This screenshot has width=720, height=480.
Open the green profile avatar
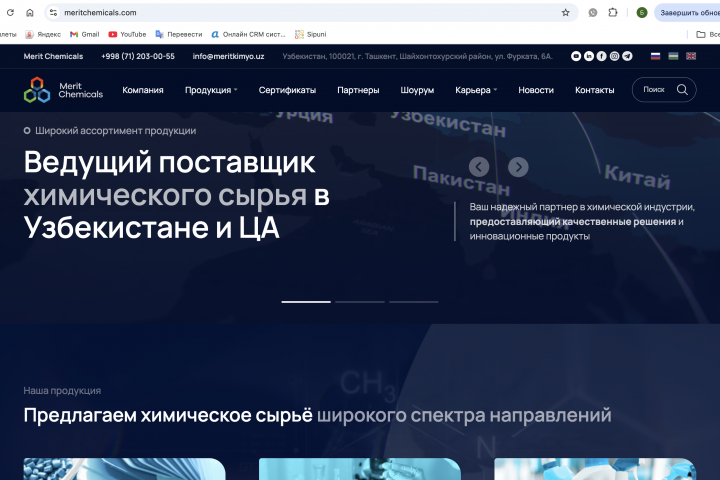[x=642, y=12]
